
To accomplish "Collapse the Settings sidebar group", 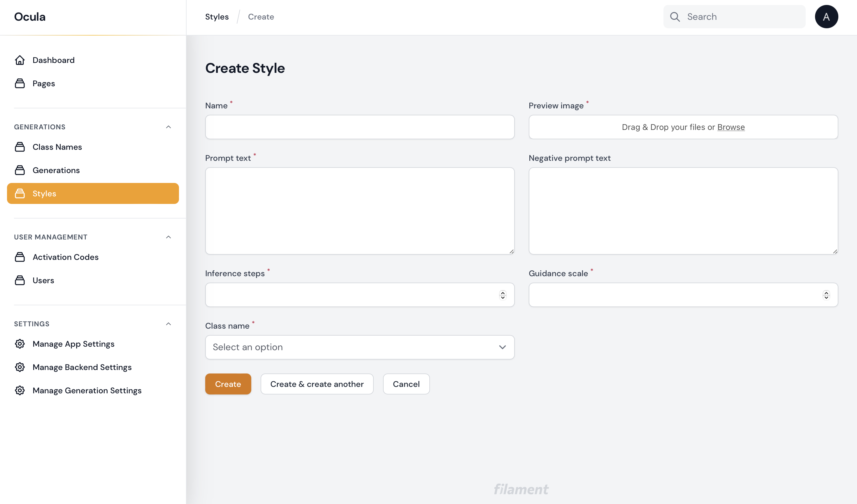I will tap(168, 324).
